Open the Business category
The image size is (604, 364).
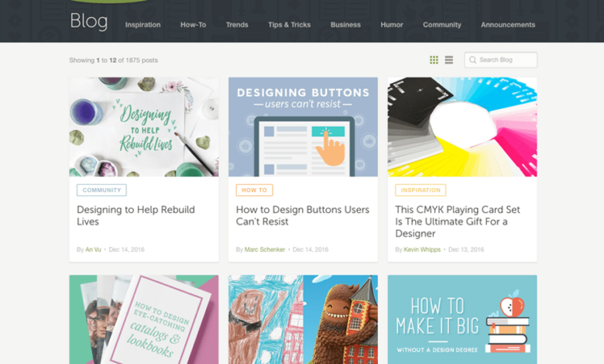point(345,25)
